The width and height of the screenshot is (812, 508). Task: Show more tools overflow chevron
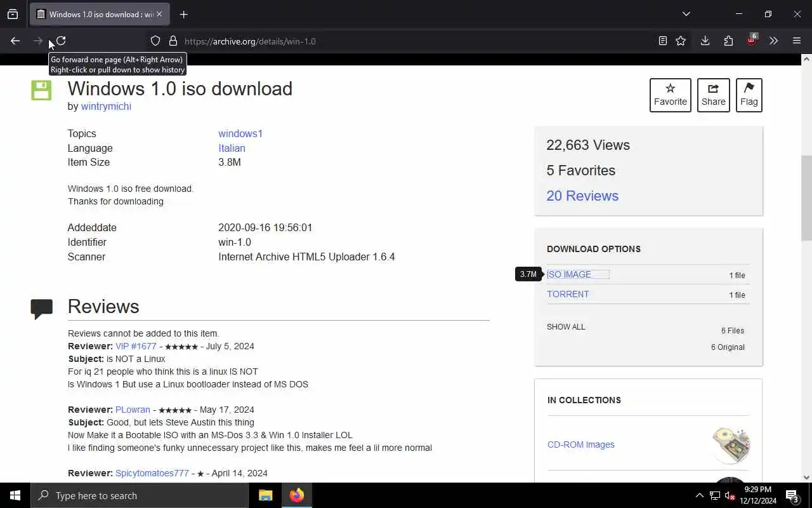coord(773,41)
